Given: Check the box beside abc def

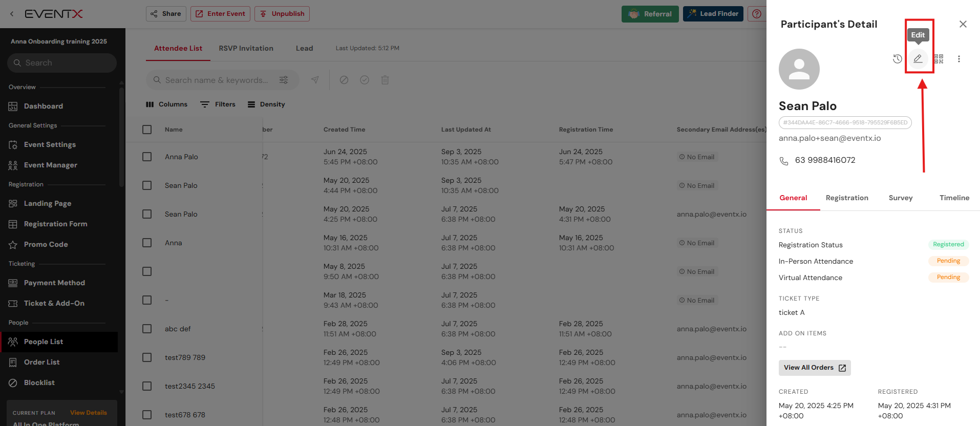Looking at the screenshot, I should (x=147, y=329).
